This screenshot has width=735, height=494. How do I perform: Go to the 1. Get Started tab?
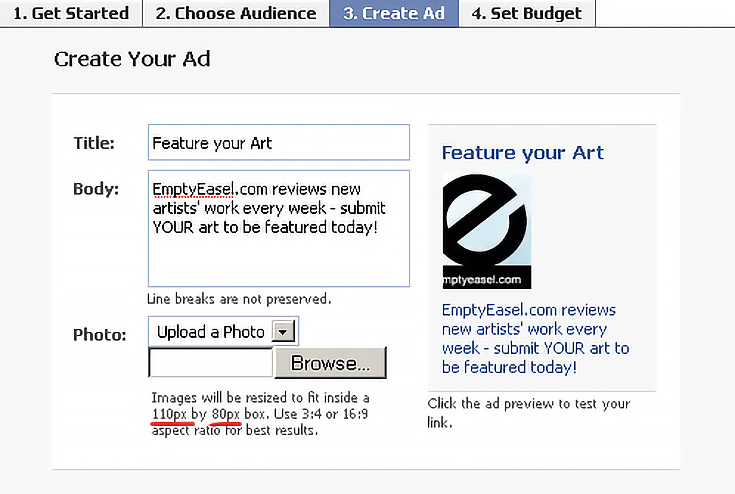click(x=71, y=13)
